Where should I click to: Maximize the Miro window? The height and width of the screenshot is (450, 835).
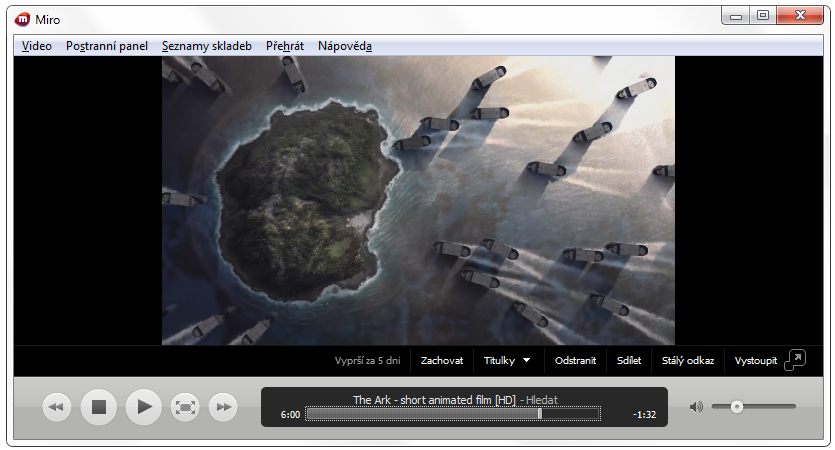763,16
